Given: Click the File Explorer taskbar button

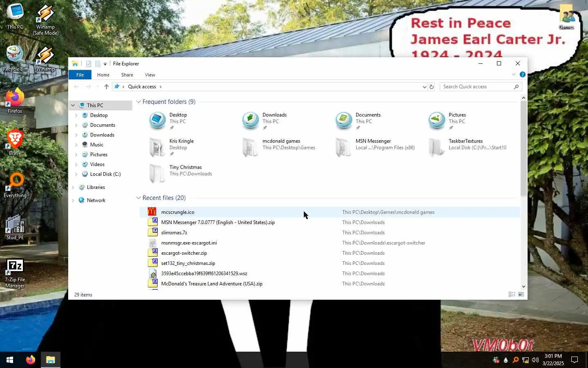Looking at the screenshot, I should click(51, 360).
